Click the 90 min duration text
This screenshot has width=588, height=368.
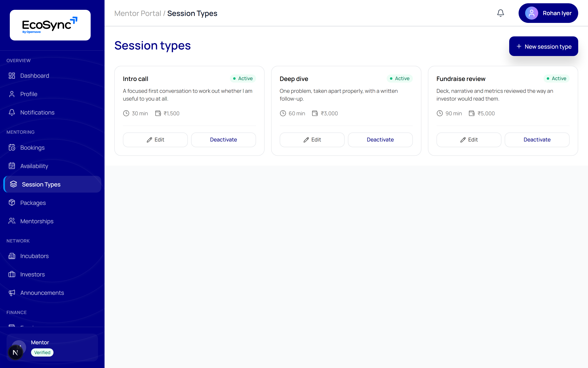point(453,113)
